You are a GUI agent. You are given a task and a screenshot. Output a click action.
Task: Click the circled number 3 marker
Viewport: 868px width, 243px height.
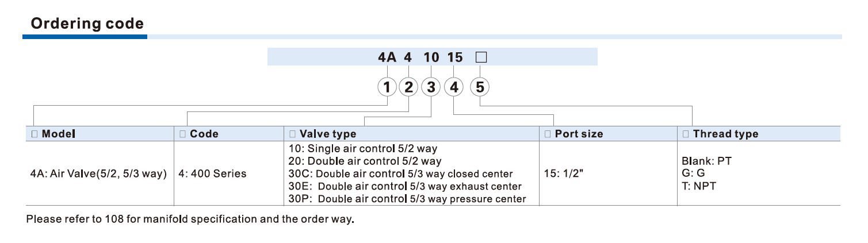tap(430, 87)
